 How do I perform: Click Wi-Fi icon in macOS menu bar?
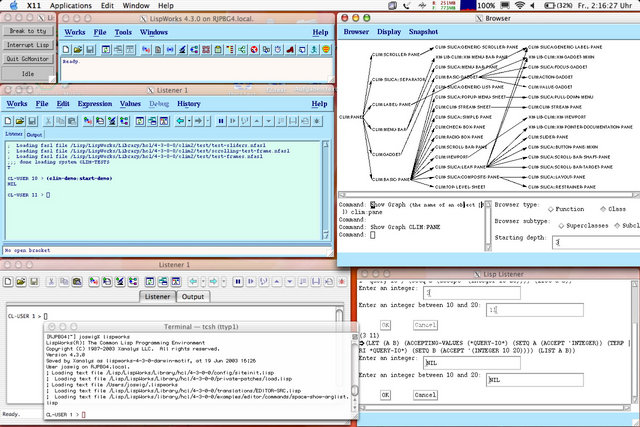[x=519, y=5]
